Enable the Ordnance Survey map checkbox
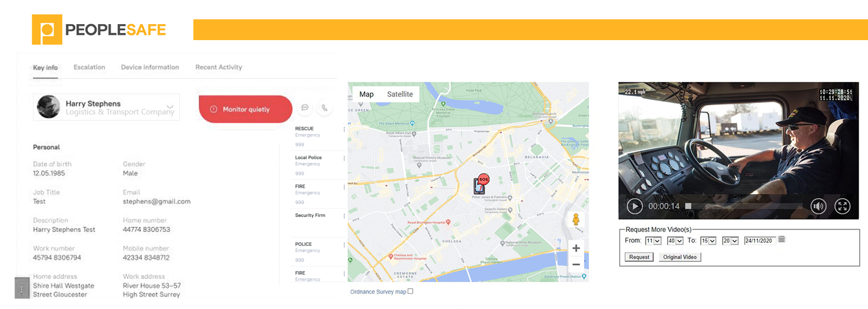The image size is (868, 309). (x=411, y=291)
